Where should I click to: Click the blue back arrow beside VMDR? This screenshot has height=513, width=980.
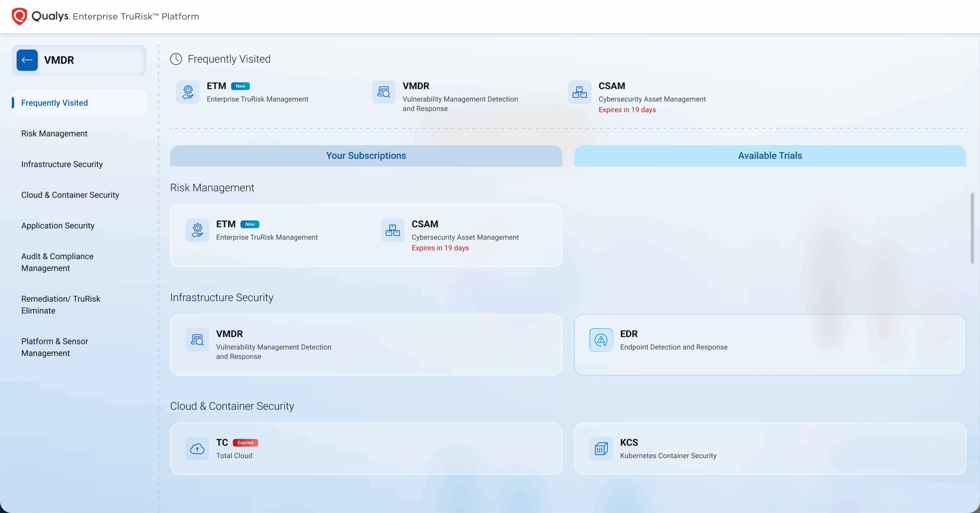(x=27, y=60)
